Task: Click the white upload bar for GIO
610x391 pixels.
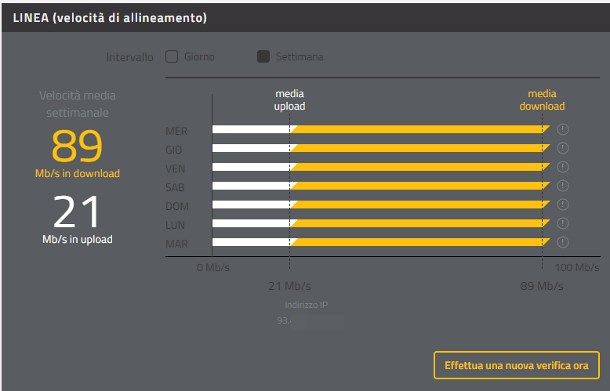Action: (251, 148)
